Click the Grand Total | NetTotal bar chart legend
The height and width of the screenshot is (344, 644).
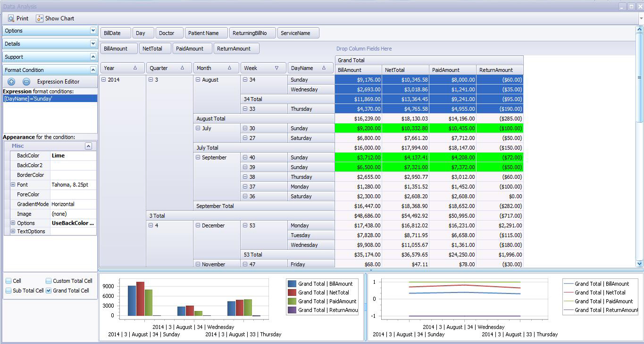(323, 293)
